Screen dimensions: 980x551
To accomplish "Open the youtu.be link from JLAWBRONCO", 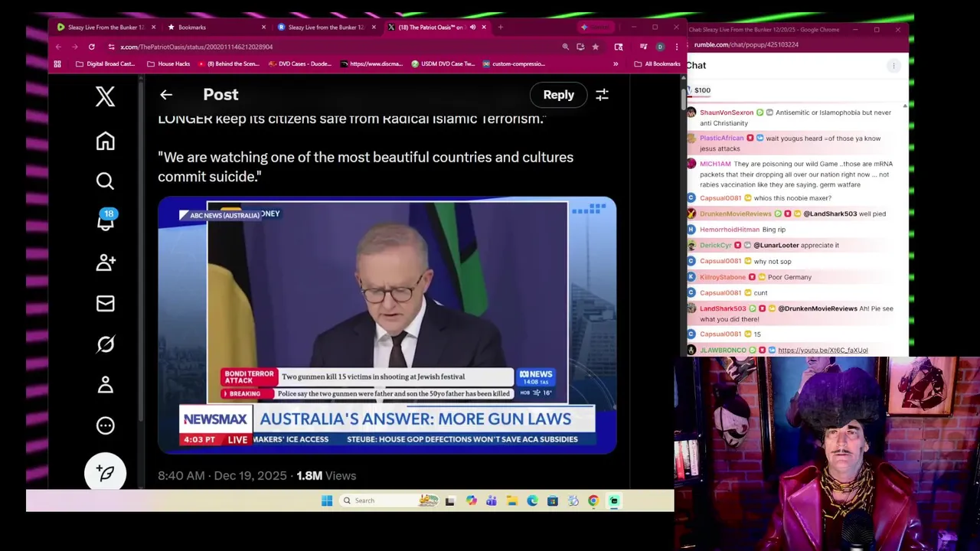I will (822, 350).
